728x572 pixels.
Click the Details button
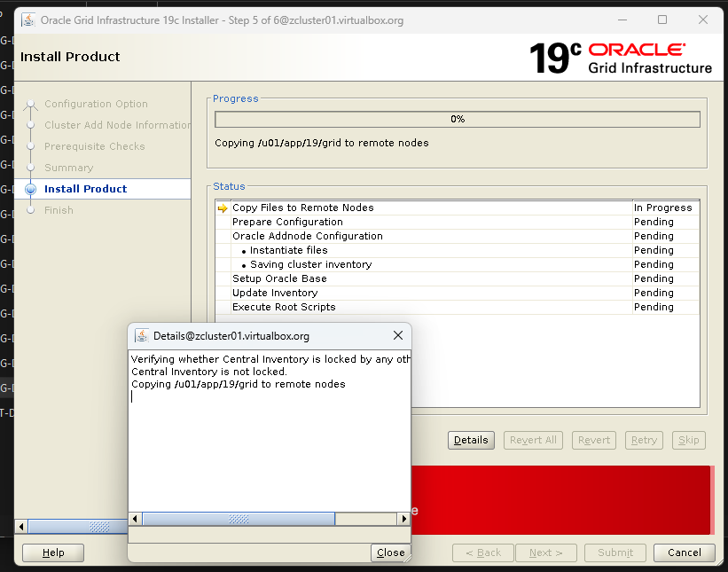pos(471,440)
